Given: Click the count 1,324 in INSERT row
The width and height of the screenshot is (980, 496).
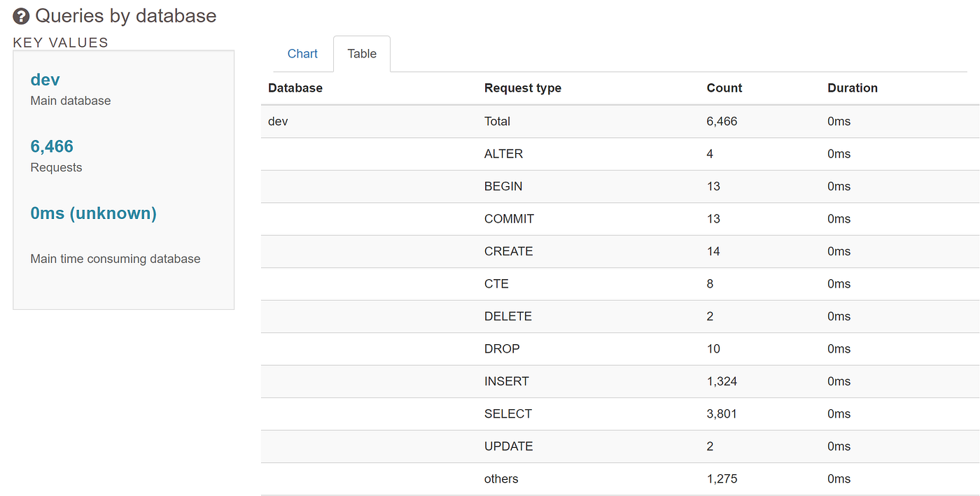Looking at the screenshot, I should (x=722, y=381).
